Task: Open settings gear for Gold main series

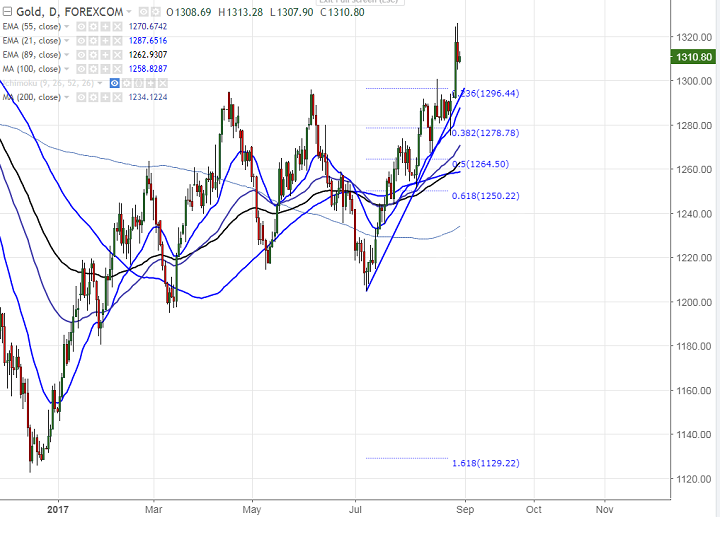Action: 156,12
